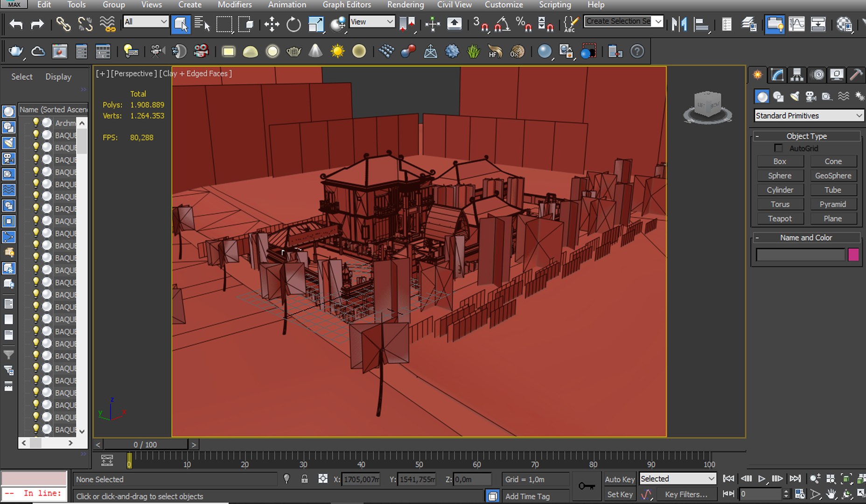Open the Rendering menu
This screenshot has width=866, height=504.
click(405, 5)
